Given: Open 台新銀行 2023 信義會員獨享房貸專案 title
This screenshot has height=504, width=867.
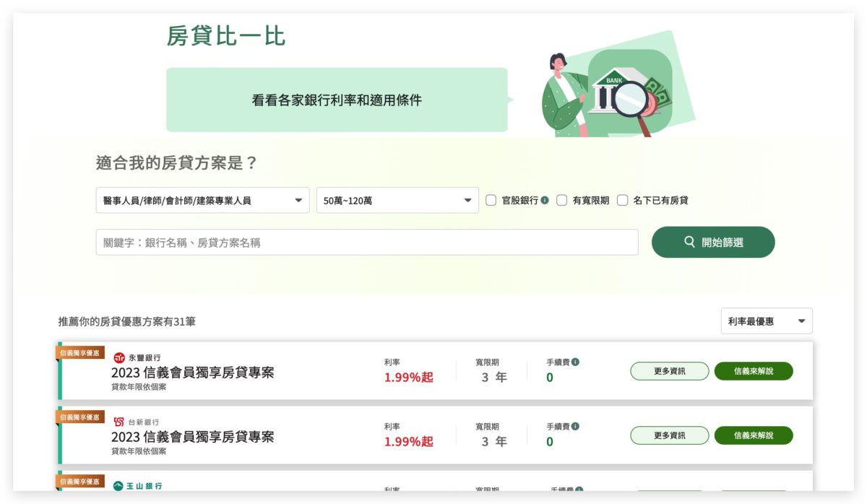Looking at the screenshot, I should 192,437.
